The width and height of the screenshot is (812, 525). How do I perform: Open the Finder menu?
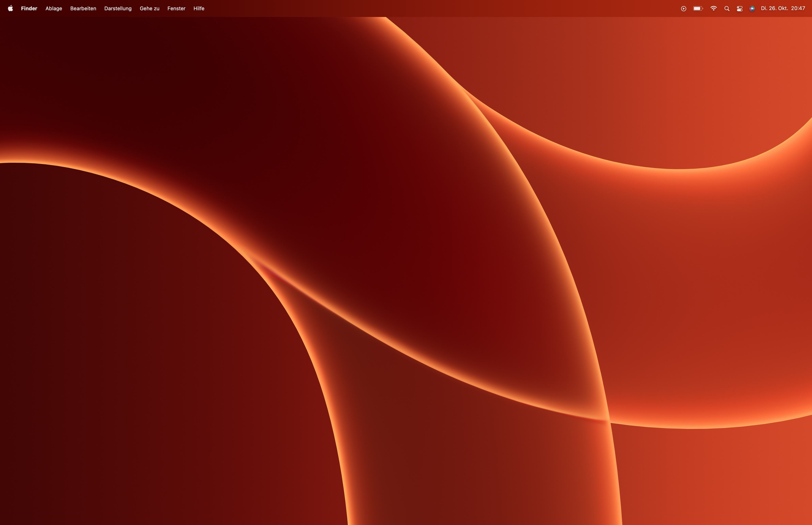point(29,8)
